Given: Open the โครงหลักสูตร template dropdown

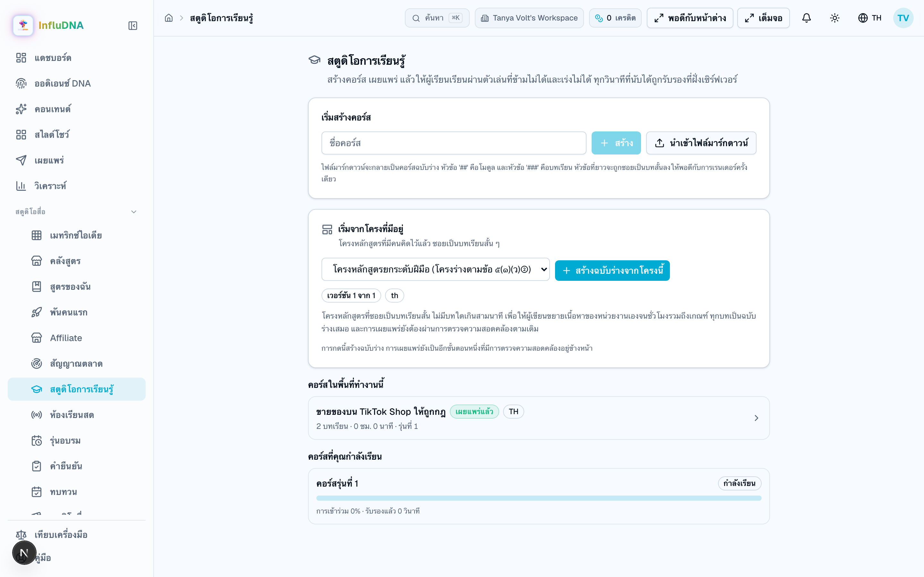Looking at the screenshot, I should click(435, 269).
